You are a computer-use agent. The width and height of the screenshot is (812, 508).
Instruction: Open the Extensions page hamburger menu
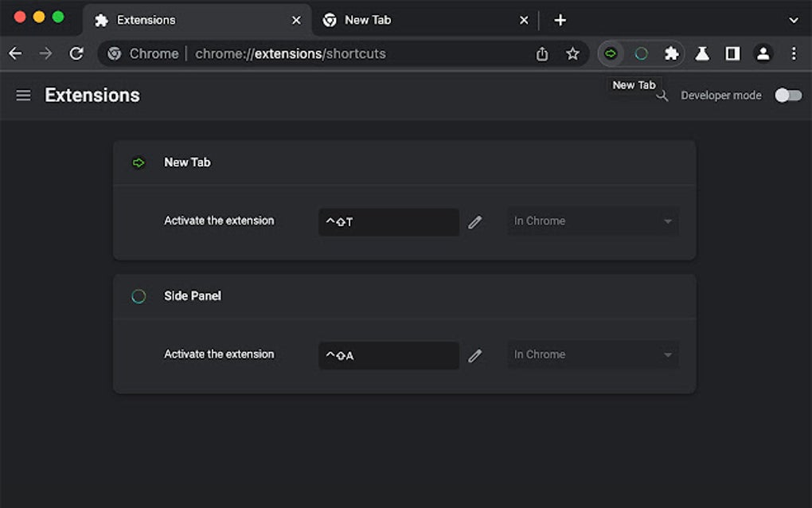point(23,95)
